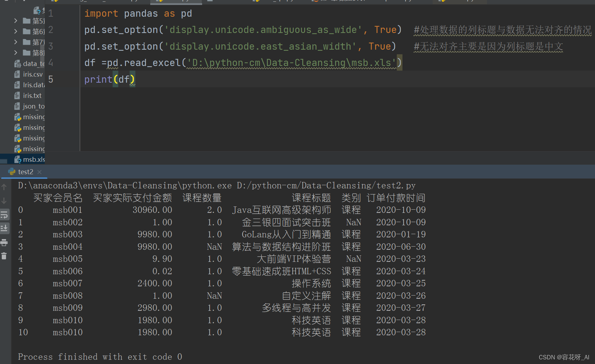Image resolution: width=595 pixels, height=364 pixels.
Task: Click '操作系统' in row 6 output
Action: (311, 283)
